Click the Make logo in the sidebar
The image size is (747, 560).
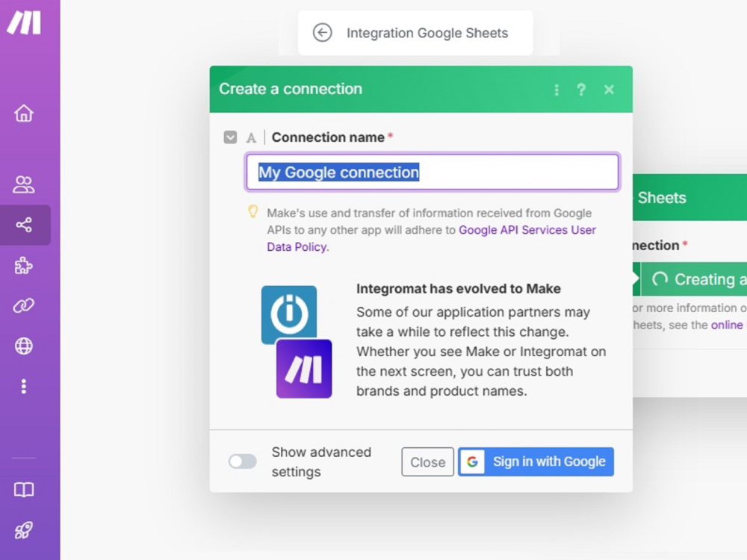click(x=24, y=23)
